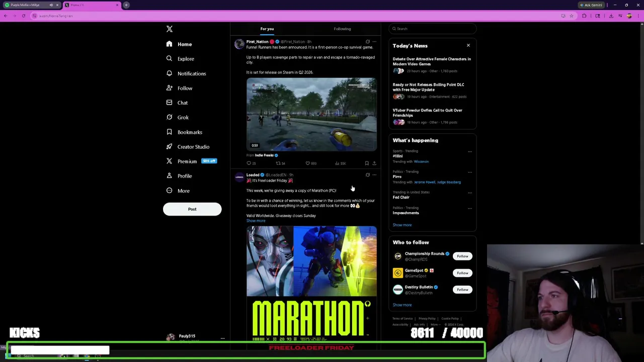Follow GameSpot
Screen dimensions: 644x362
point(462,273)
